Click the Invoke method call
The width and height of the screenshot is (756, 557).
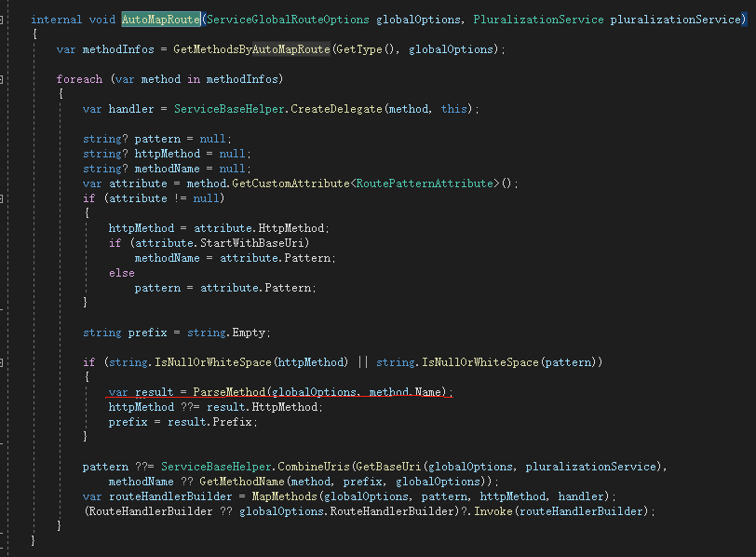click(493, 512)
